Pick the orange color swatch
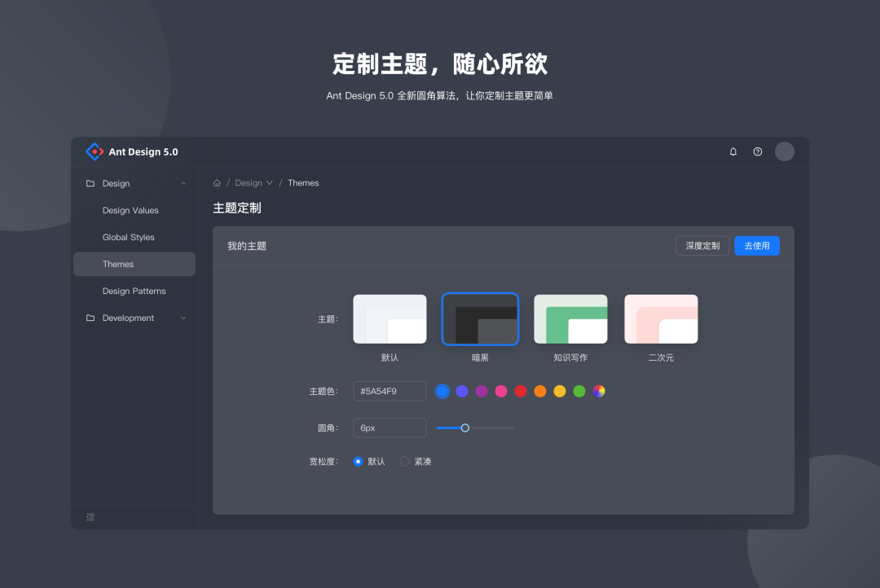The width and height of the screenshot is (880, 588). pos(540,391)
